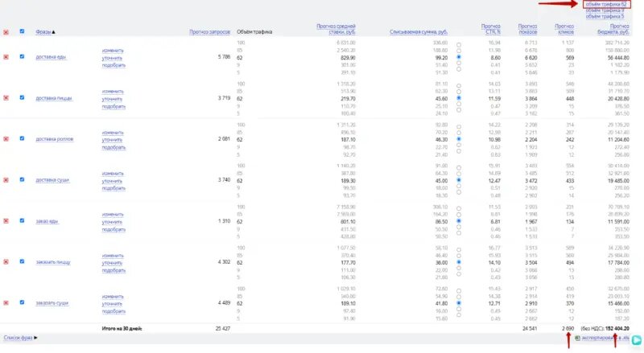Select traffic volume 100 radio for доставка роллов
644x353 pixels.
pyautogui.click(x=458, y=127)
